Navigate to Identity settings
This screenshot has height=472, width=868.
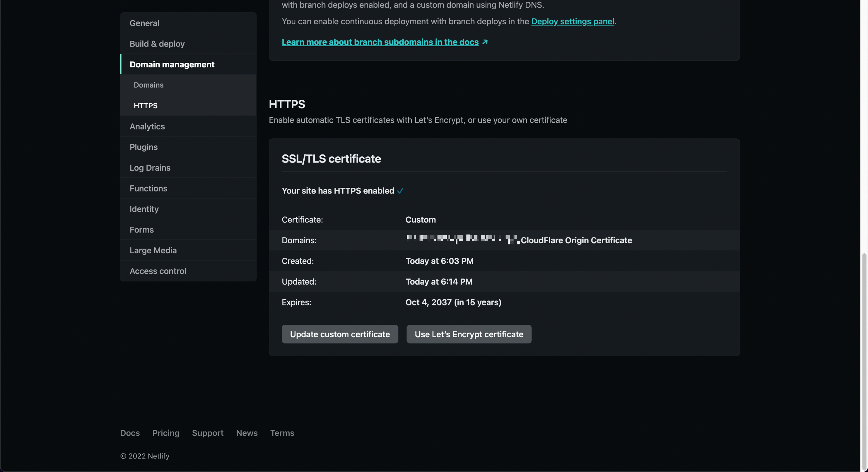(144, 209)
